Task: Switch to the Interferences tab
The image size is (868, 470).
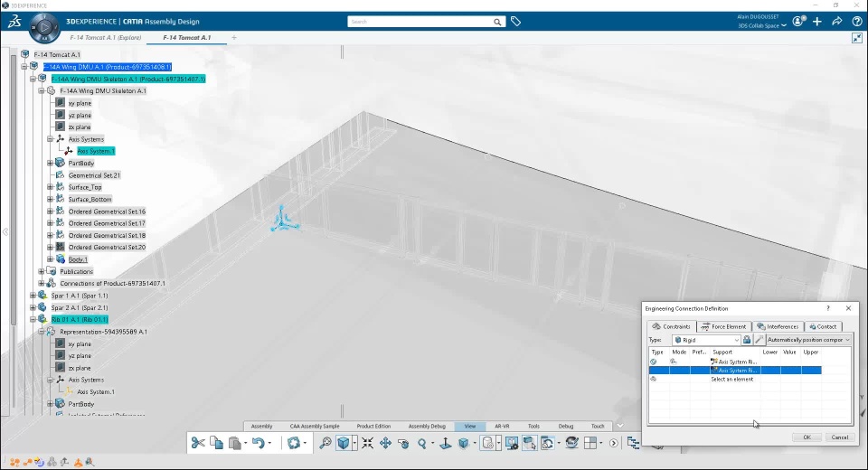Action: (x=778, y=326)
